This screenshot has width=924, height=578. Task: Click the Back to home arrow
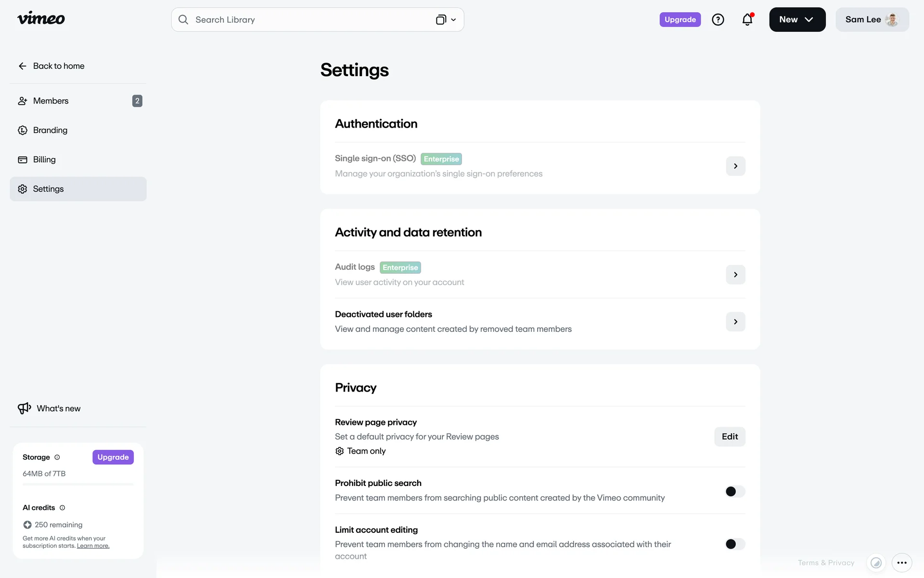click(x=23, y=66)
